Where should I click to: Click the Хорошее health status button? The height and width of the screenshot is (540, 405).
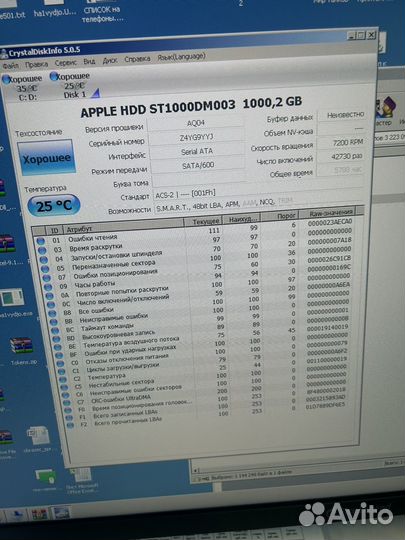tap(46, 158)
